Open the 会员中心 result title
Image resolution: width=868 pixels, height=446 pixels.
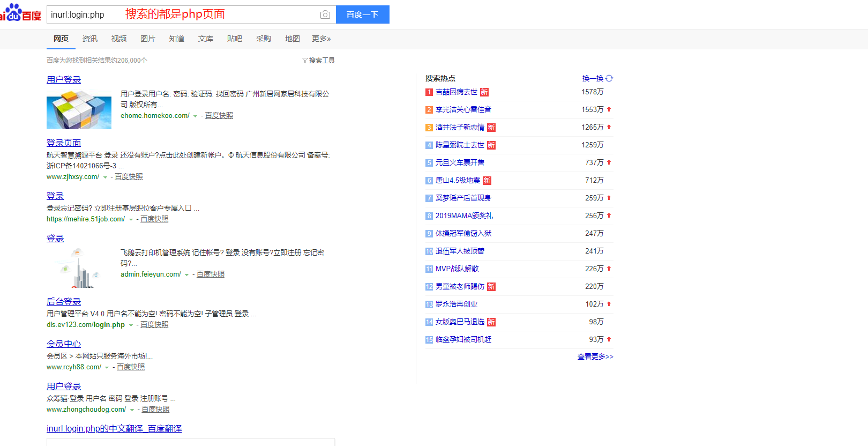tap(64, 344)
